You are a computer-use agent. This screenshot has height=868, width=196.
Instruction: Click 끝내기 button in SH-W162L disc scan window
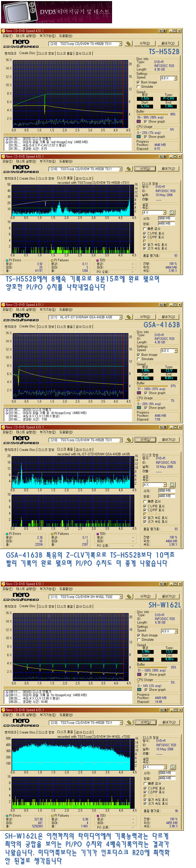(169, 722)
